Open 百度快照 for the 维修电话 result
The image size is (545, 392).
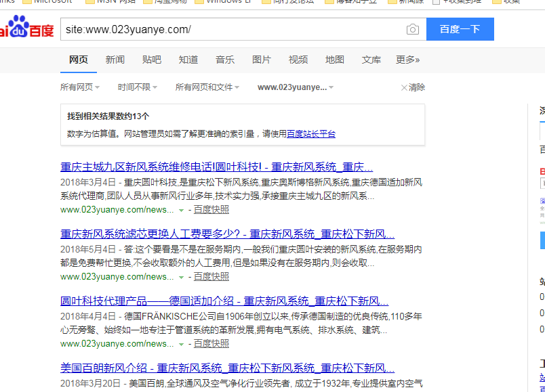pos(211,210)
